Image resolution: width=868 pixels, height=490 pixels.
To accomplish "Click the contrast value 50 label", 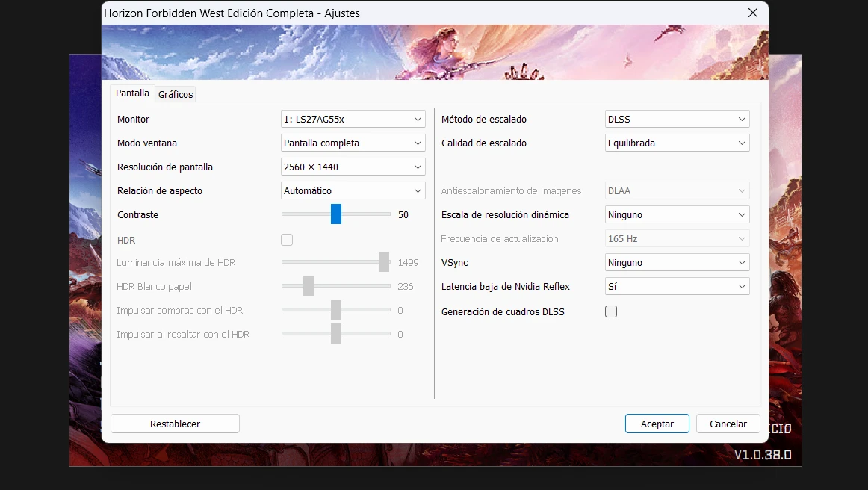I will [x=403, y=215].
